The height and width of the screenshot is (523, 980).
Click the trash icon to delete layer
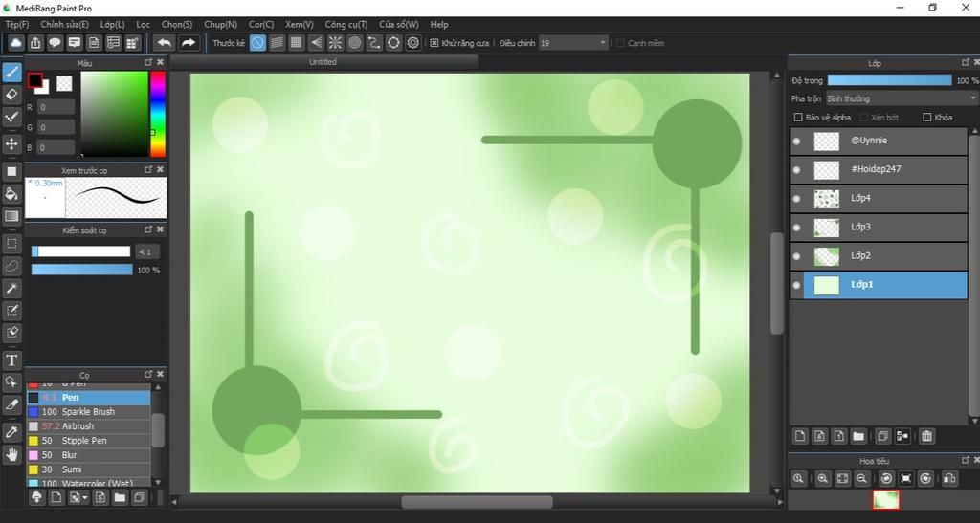pos(926,436)
